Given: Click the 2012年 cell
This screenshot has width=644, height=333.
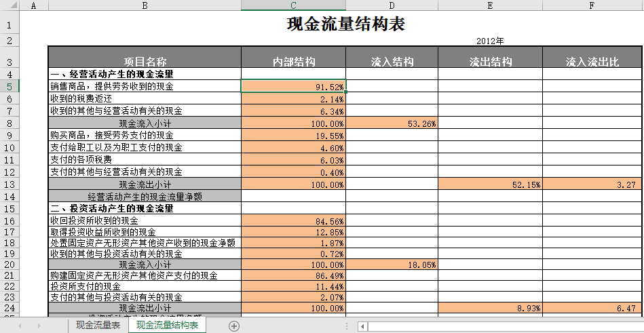Looking at the screenshot, I should pos(490,41).
